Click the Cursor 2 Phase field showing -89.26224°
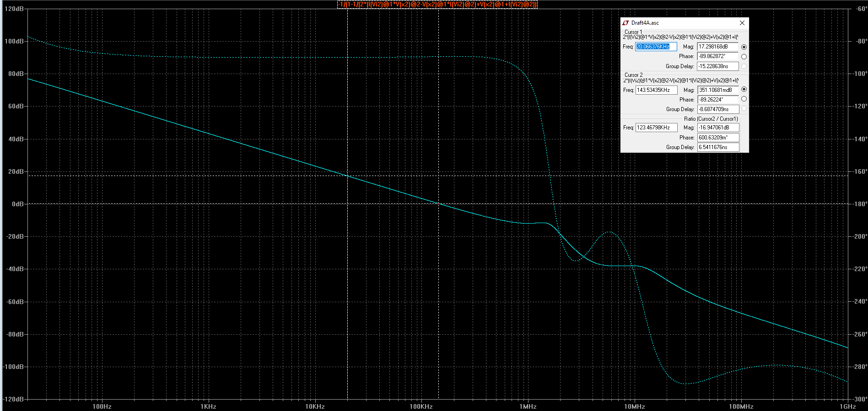 pos(718,100)
